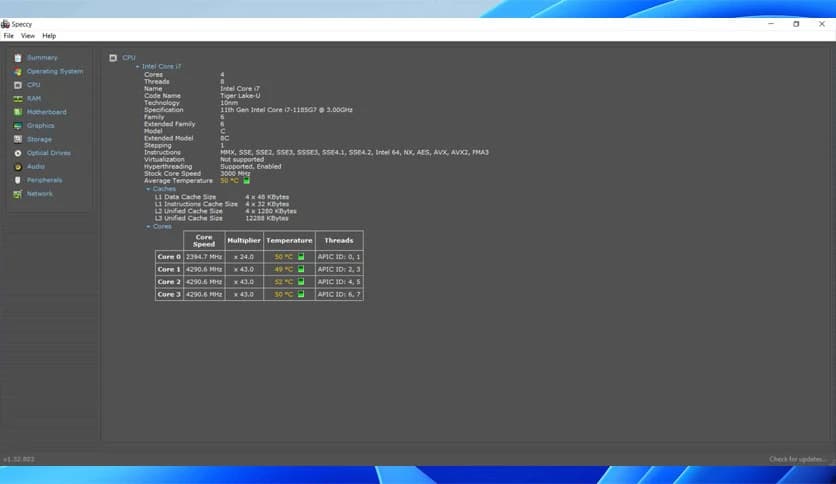This screenshot has width=836, height=484.
Task: Open the Help menu
Action: pos(49,36)
